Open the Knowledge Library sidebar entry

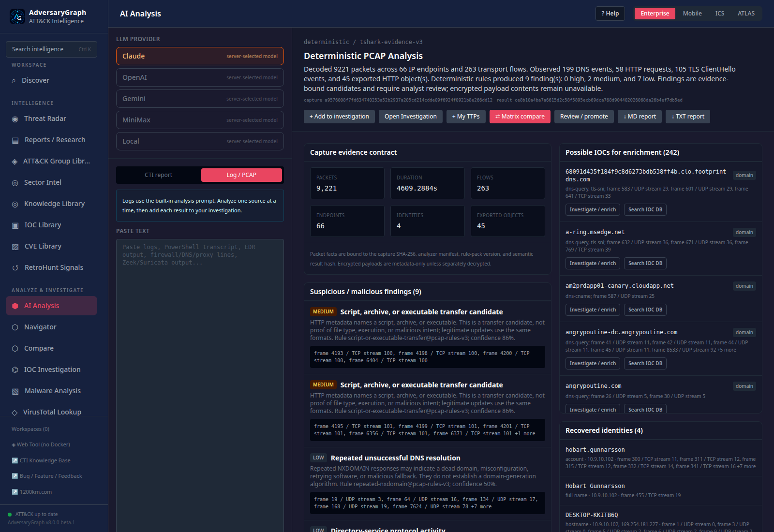point(54,204)
